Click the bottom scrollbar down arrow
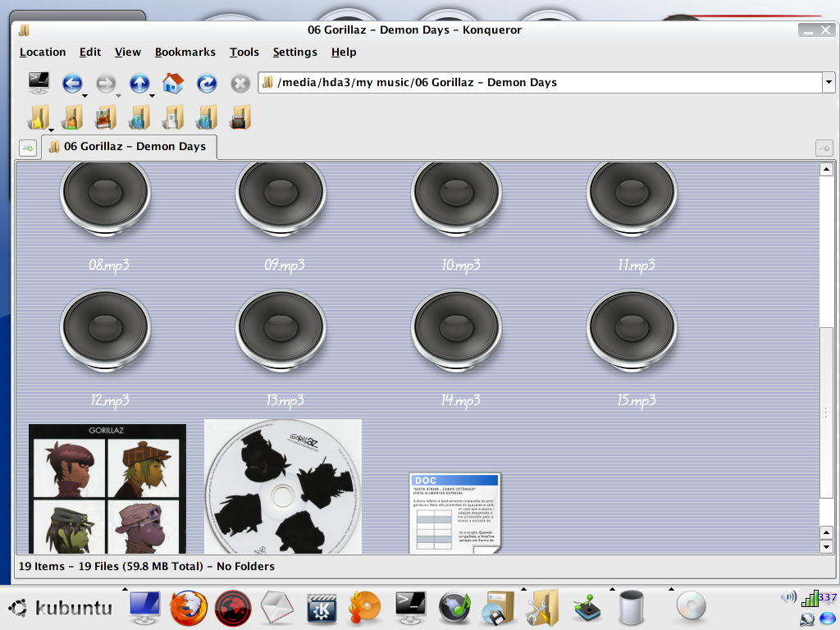The image size is (840, 630). coord(826,547)
